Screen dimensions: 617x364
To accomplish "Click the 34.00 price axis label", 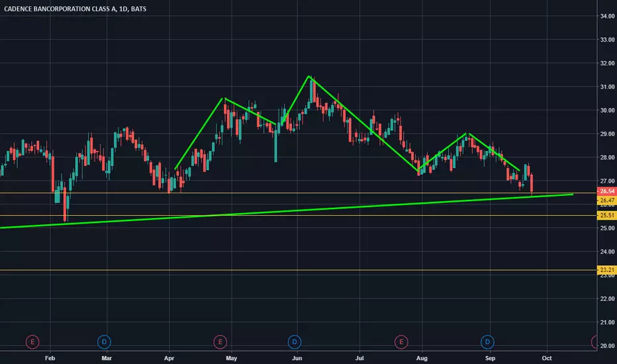I will (x=608, y=16).
